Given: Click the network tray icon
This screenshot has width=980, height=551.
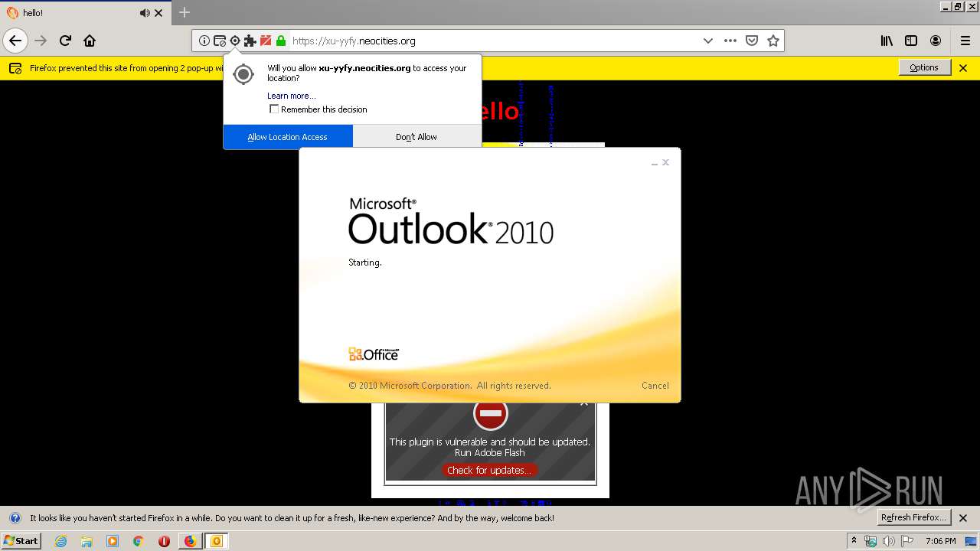Looking at the screenshot, I should pos(871,541).
